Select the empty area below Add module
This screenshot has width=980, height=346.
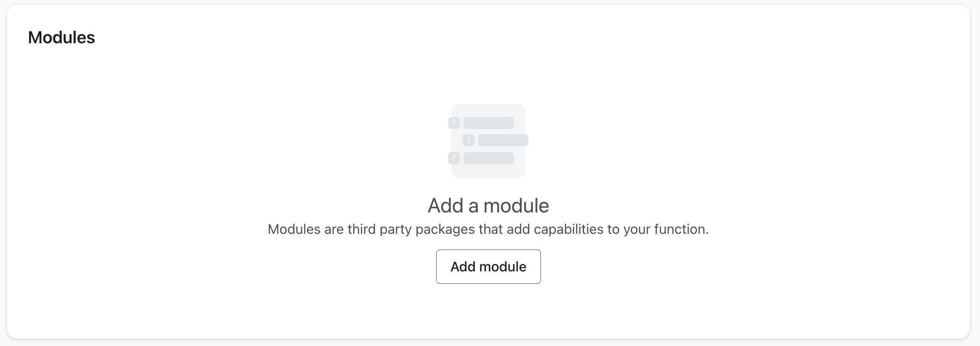click(x=488, y=311)
